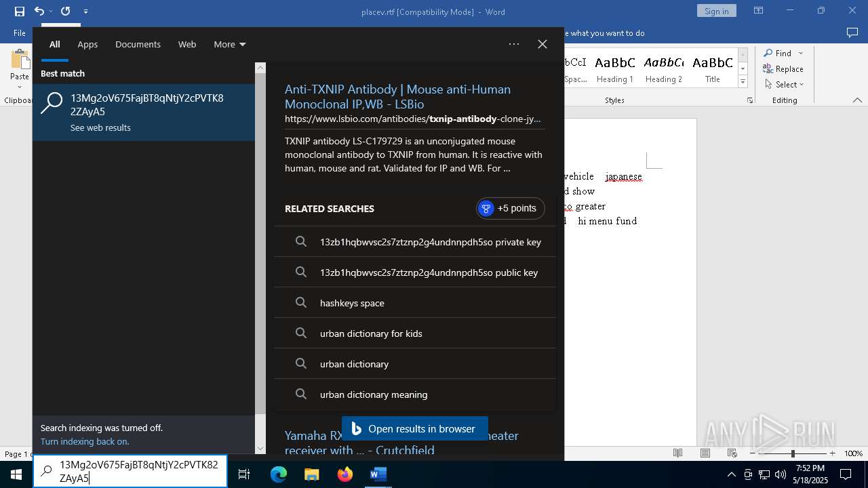868x488 pixels.
Task: Switch to Print Layout view icon
Action: [x=705, y=453]
